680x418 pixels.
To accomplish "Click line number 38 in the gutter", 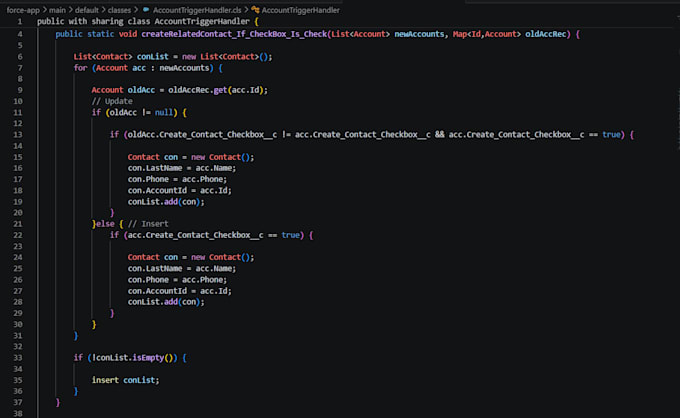I will [18, 413].
